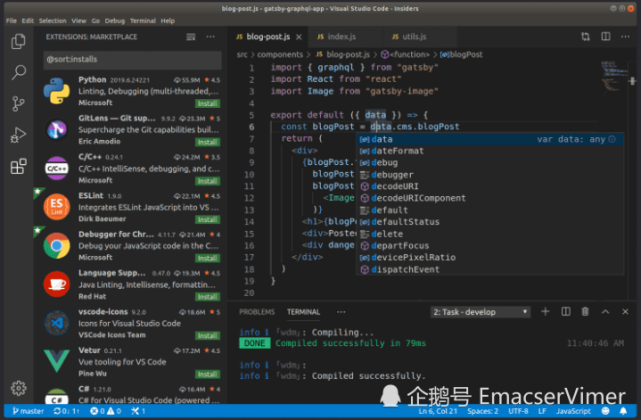
Task: Install the Vetur extension
Action: tap(208, 374)
